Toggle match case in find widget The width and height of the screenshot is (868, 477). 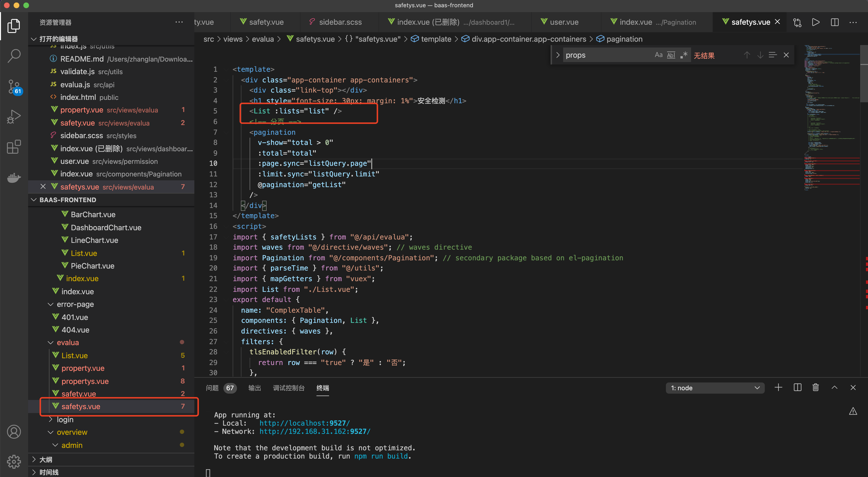coord(658,55)
